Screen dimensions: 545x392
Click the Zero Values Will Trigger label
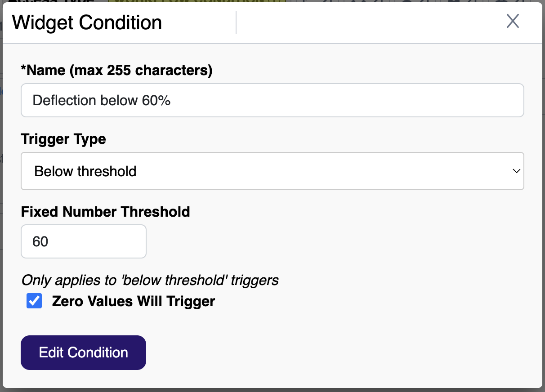point(133,301)
